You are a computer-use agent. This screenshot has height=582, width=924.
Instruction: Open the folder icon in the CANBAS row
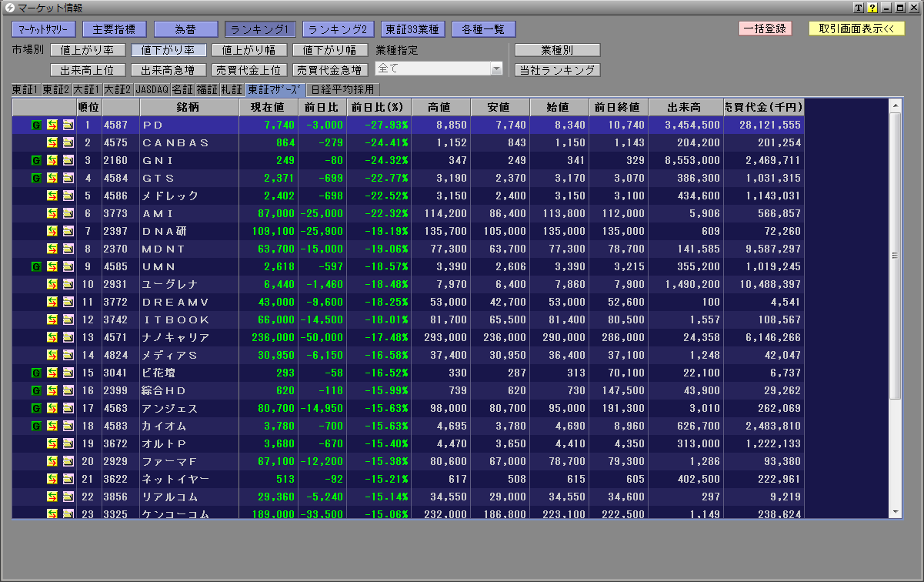[68, 142]
